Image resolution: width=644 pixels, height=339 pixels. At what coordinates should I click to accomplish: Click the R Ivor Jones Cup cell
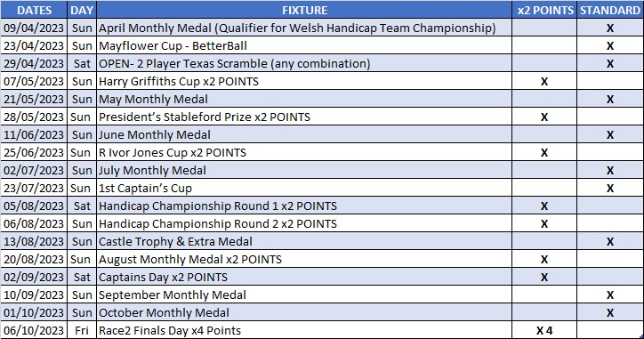(304, 152)
